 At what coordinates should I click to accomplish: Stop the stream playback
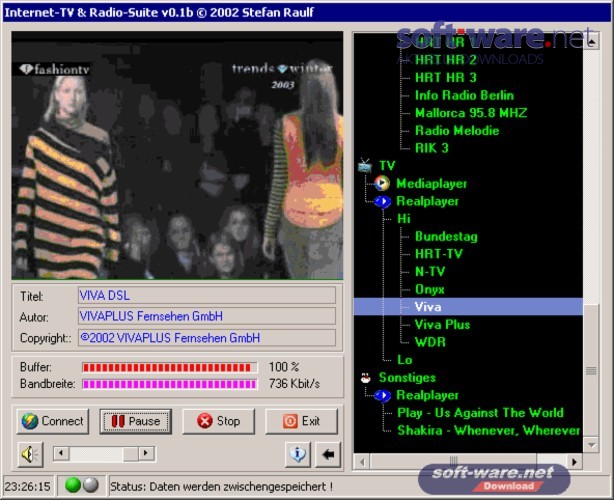(x=219, y=421)
